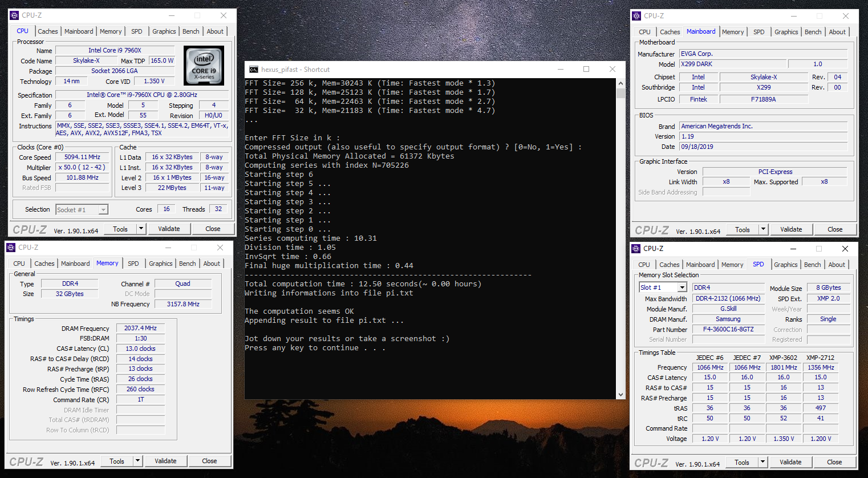This screenshot has height=478, width=868.
Task: Open Tools dropdown arrow in Memory window
Action: 137,461
